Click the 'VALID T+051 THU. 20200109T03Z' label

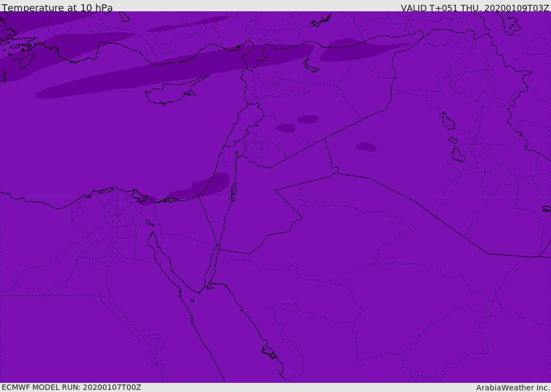pyautogui.click(x=475, y=8)
